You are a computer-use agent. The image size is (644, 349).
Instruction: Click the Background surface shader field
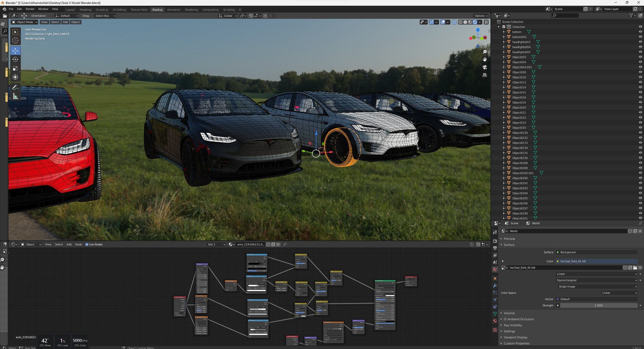click(x=596, y=252)
